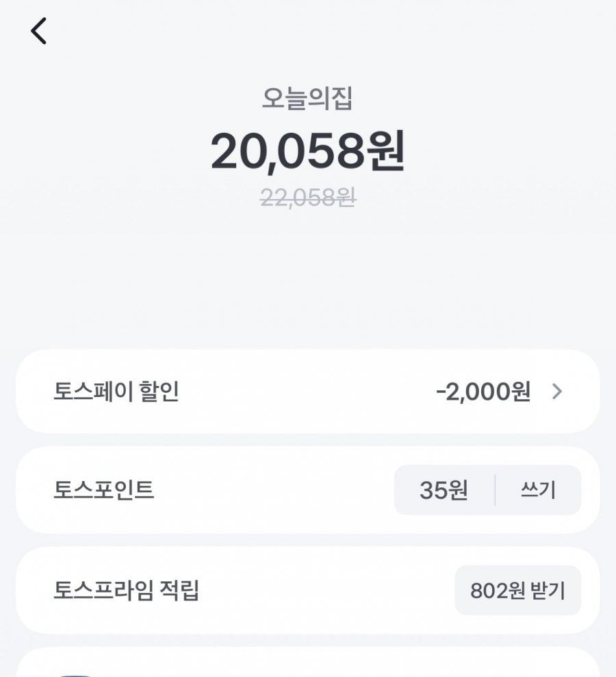Tap empty space in the 토스프라임 적립 card
This screenshot has height=677, width=616.
(x=324, y=590)
